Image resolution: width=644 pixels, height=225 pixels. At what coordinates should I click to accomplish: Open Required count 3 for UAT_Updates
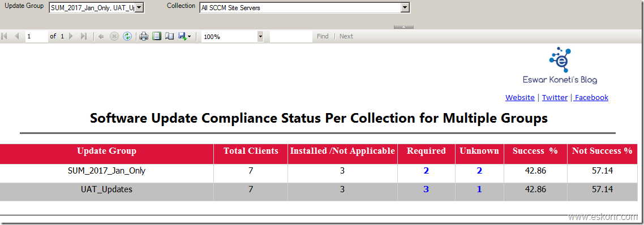click(x=426, y=190)
